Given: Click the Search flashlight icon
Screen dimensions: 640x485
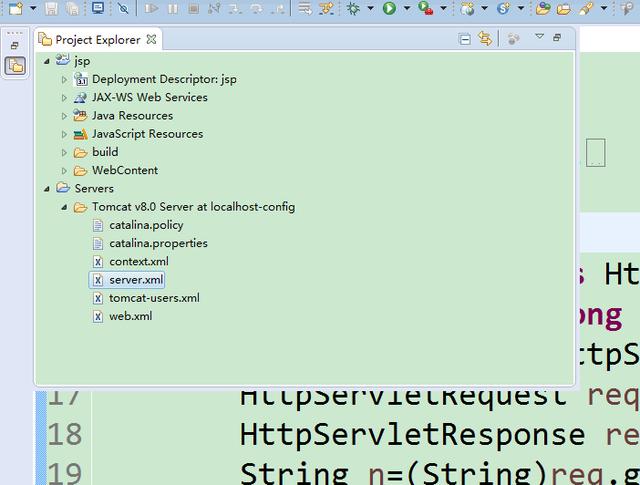Looking at the screenshot, I should coord(586,8).
